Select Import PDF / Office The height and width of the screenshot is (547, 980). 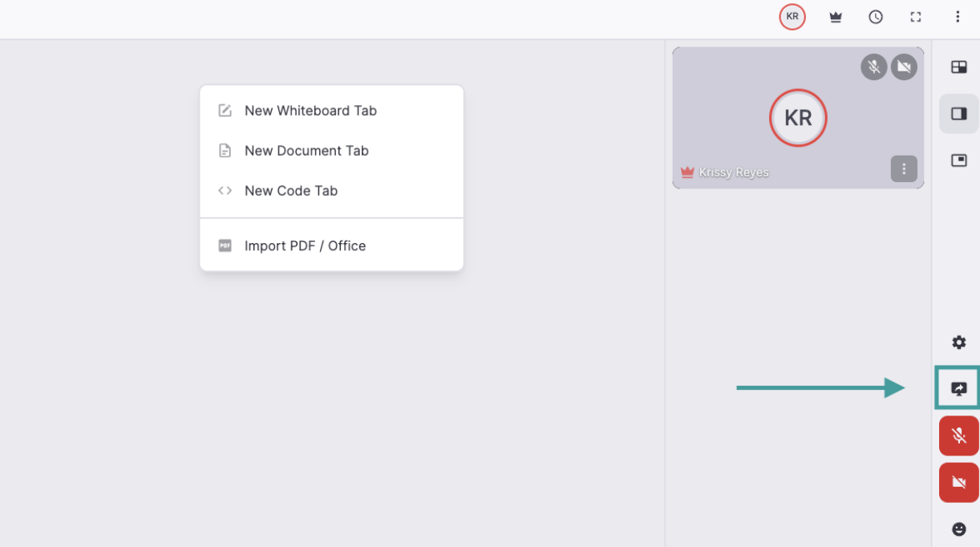(x=305, y=245)
